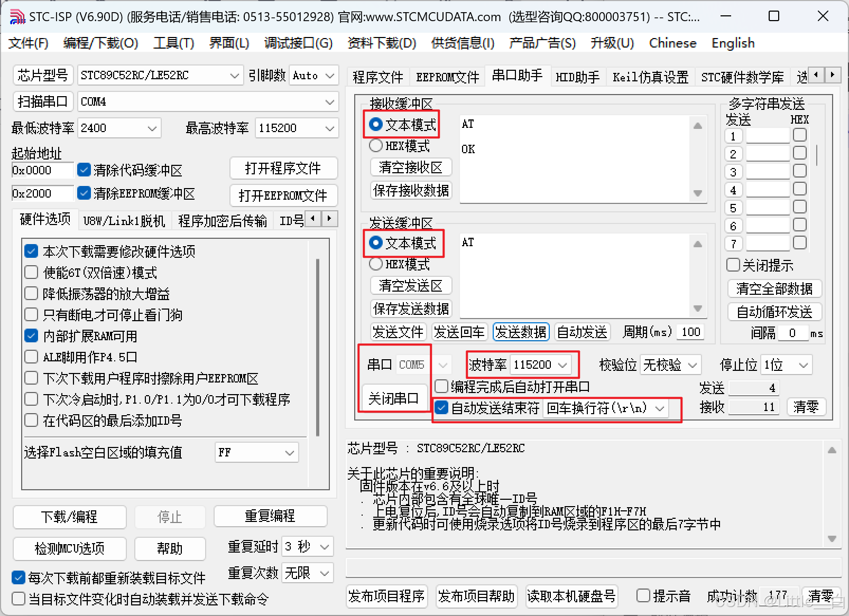Viewport: 849px width, 616px height.
Task: Open 文件(F) menu
Action: click(x=28, y=43)
